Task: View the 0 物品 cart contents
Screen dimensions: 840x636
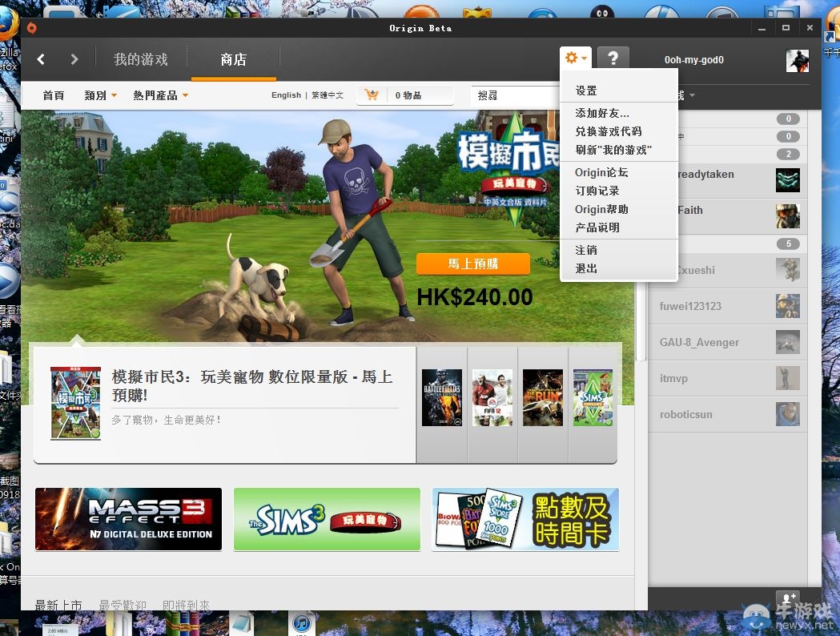Action: [408, 95]
